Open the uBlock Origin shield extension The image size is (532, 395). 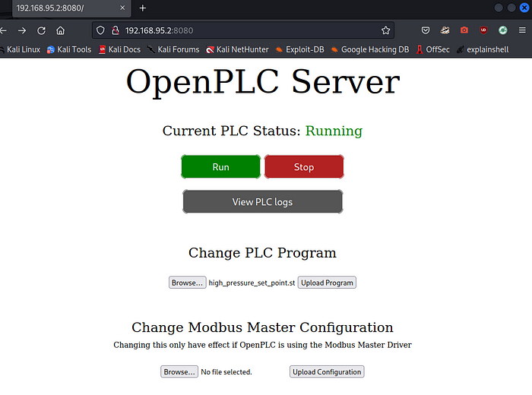tap(483, 30)
